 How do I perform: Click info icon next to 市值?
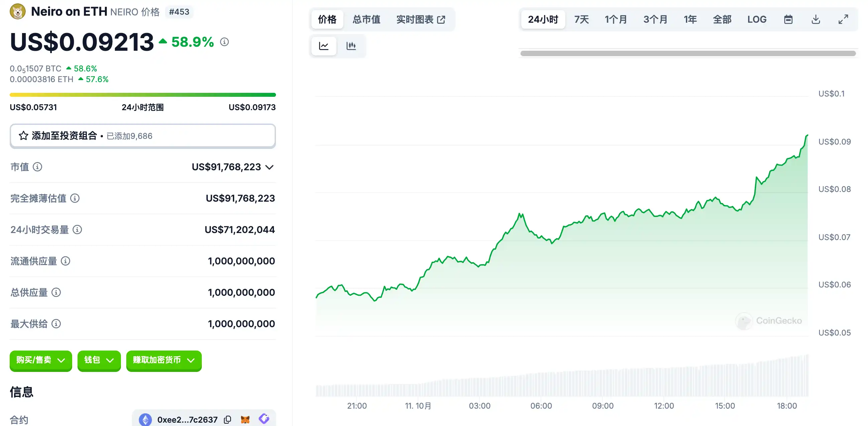click(37, 167)
